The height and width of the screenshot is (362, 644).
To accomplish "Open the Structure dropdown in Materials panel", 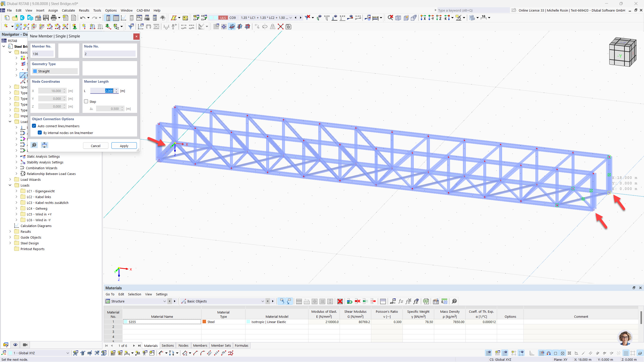I will 165,301.
